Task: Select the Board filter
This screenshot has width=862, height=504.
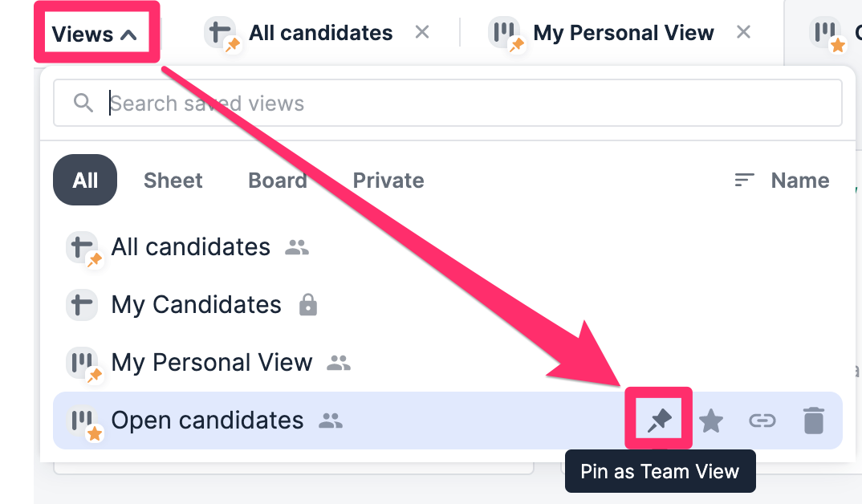Action: (x=277, y=180)
